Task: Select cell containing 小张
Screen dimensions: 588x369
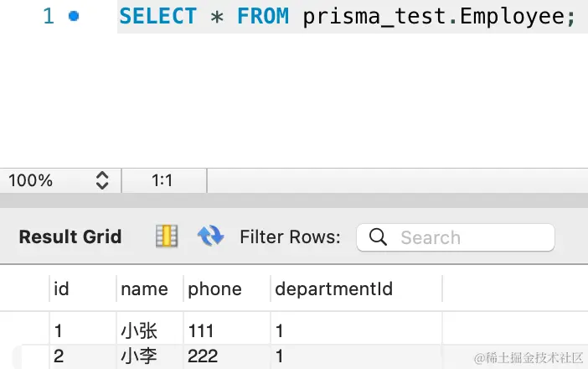Action: coord(150,330)
